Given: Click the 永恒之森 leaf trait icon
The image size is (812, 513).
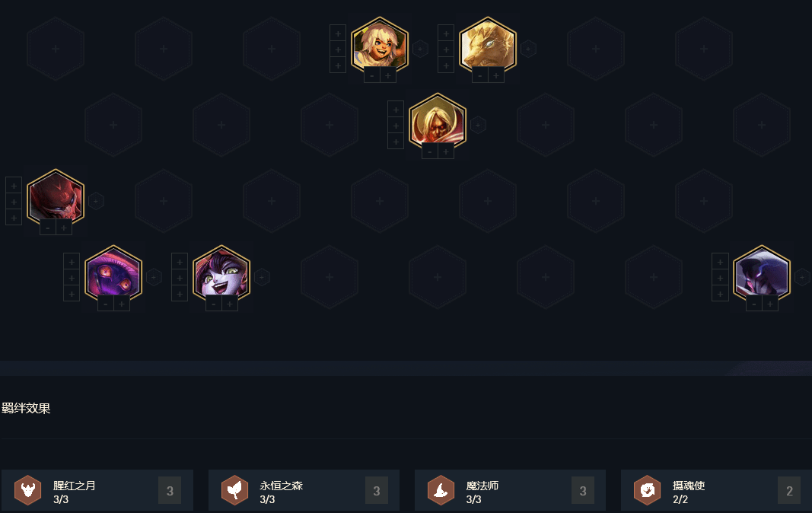Looking at the screenshot, I should (234, 489).
